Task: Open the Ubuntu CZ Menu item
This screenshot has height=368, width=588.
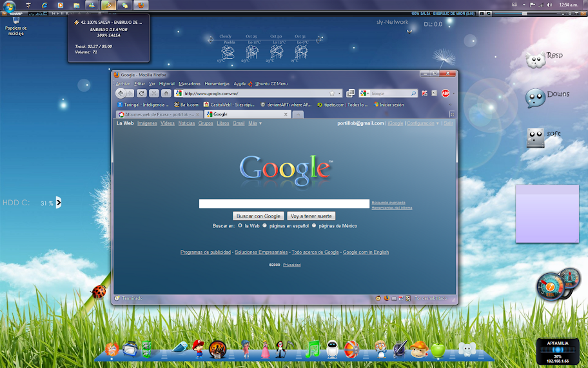Action: [268, 84]
